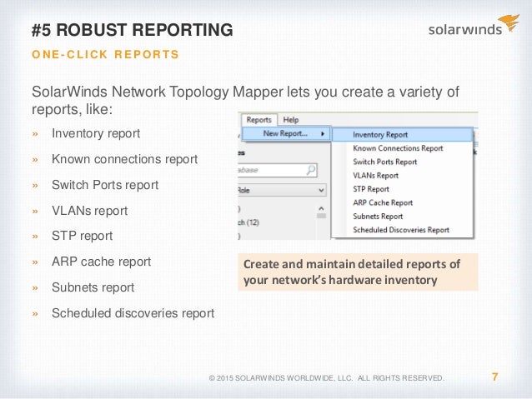Click the "Scheduled discoveries report" bullet text
The width and height of the screenshot is (532, 399).
[x=133, y=313]
